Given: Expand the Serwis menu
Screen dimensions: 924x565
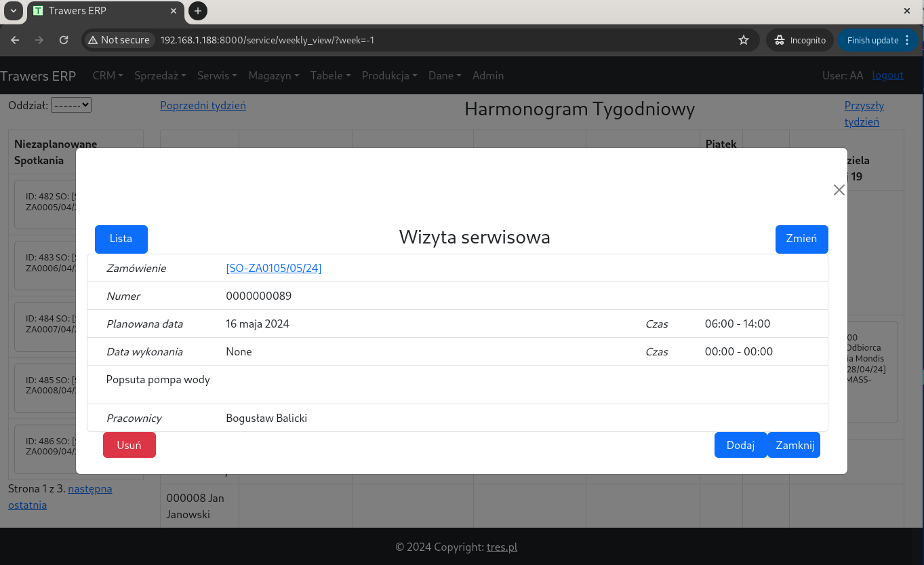Looking at the screenshot, I should [217, 75].
